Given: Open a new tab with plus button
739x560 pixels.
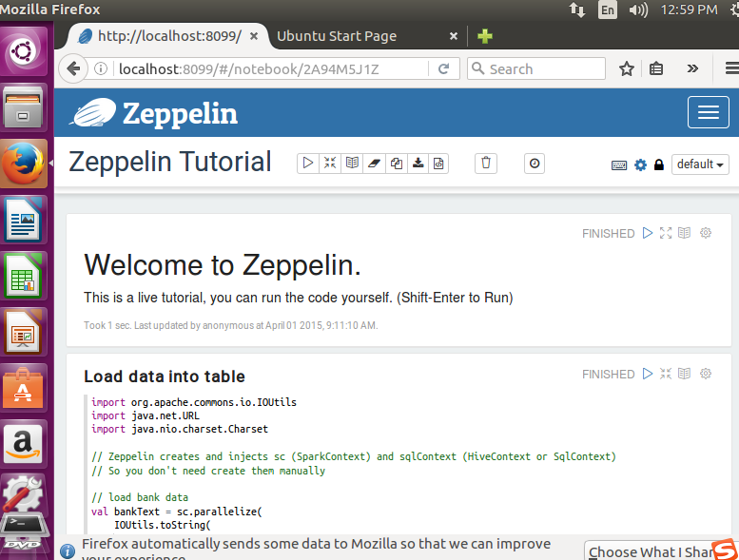Looking at the screenshot, I should click(484, 36).
